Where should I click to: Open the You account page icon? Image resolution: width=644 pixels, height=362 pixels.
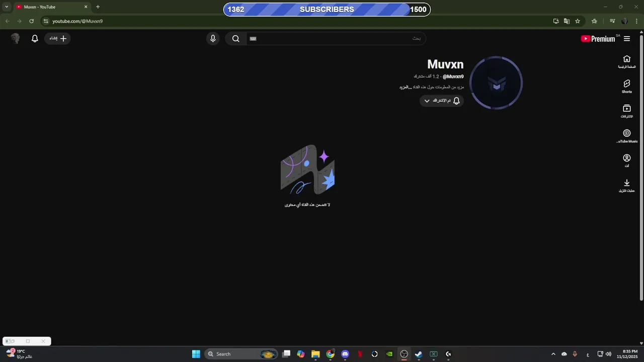click(627, 161)
